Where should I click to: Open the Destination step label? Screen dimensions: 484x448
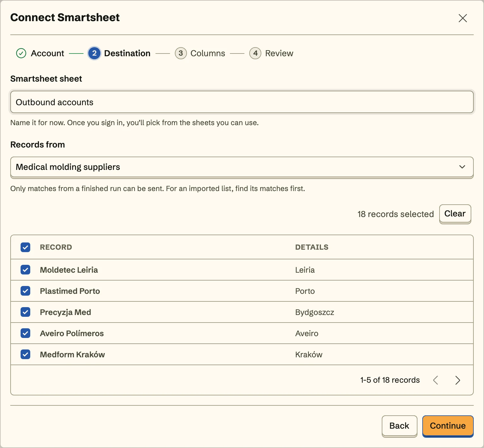[x=127, y=53]
